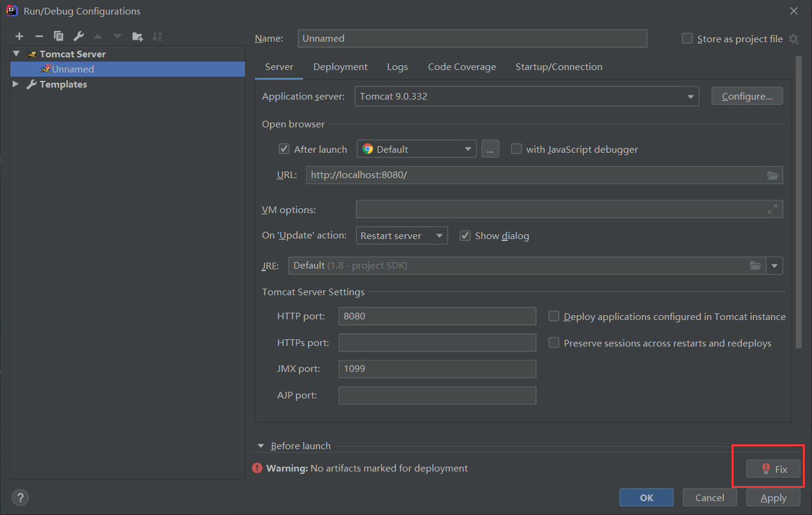Click the Apply button
The height and width of the screenshot is (515, 812).
[773, 497]
